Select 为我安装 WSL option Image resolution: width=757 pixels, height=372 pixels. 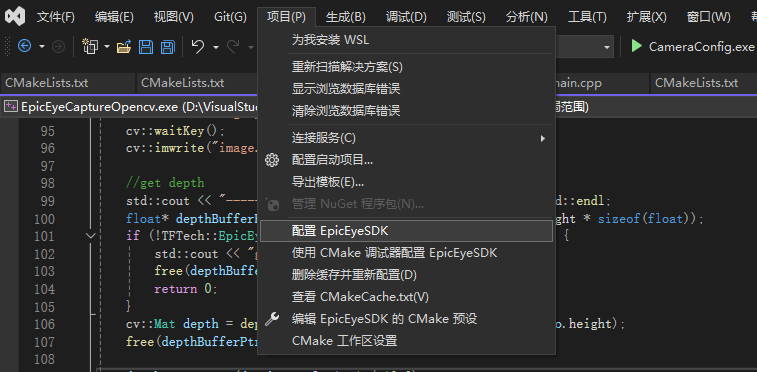(x=406, y=40)
